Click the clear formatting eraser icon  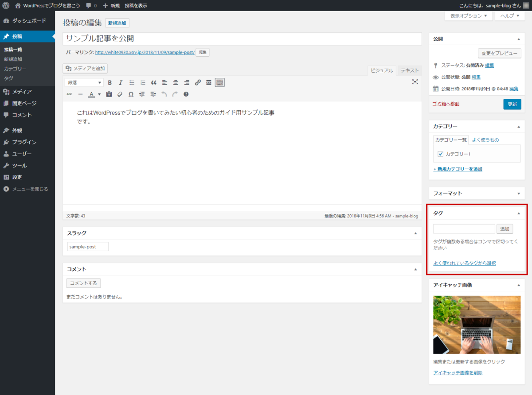[120, 94]
